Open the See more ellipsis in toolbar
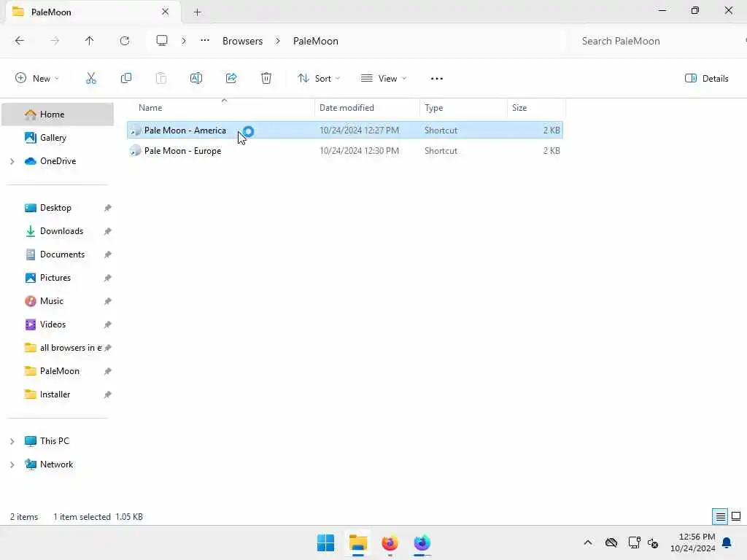 (x=437, y=79)
